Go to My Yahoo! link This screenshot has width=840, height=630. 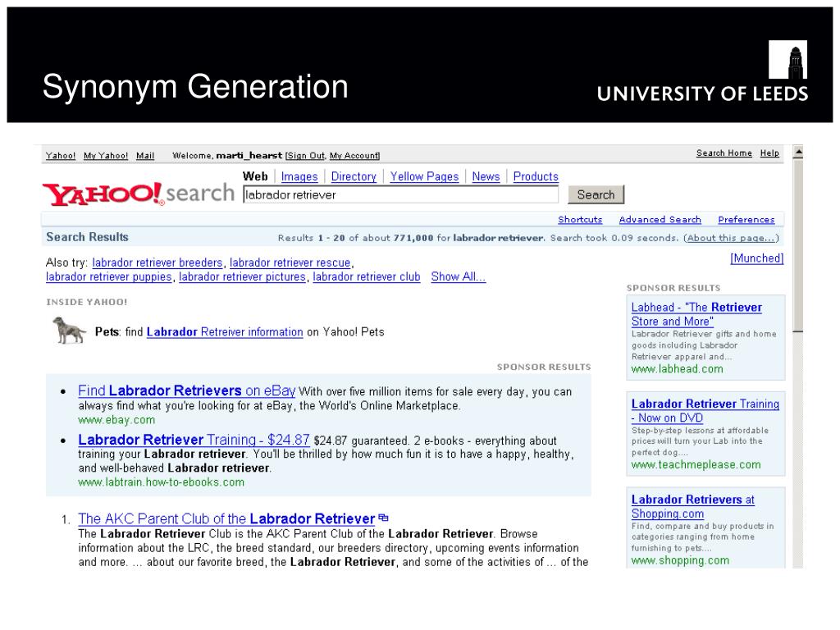[106, 155]
